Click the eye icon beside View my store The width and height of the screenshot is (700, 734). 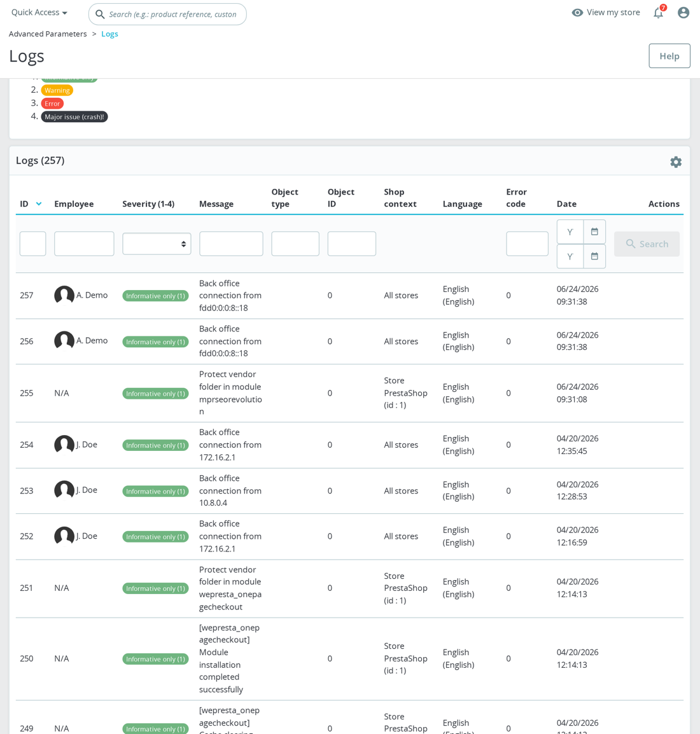pos(577,13)
